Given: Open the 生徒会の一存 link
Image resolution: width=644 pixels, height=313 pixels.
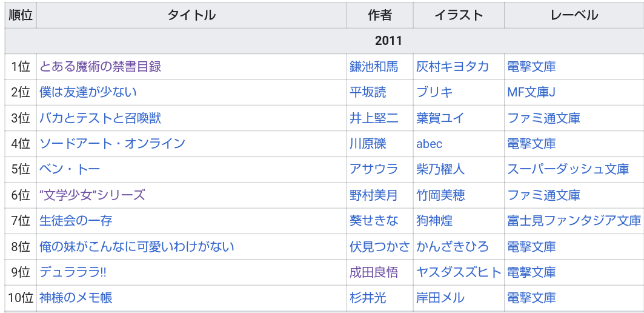Looking at the screenshot, I should (x=76, y=221).
